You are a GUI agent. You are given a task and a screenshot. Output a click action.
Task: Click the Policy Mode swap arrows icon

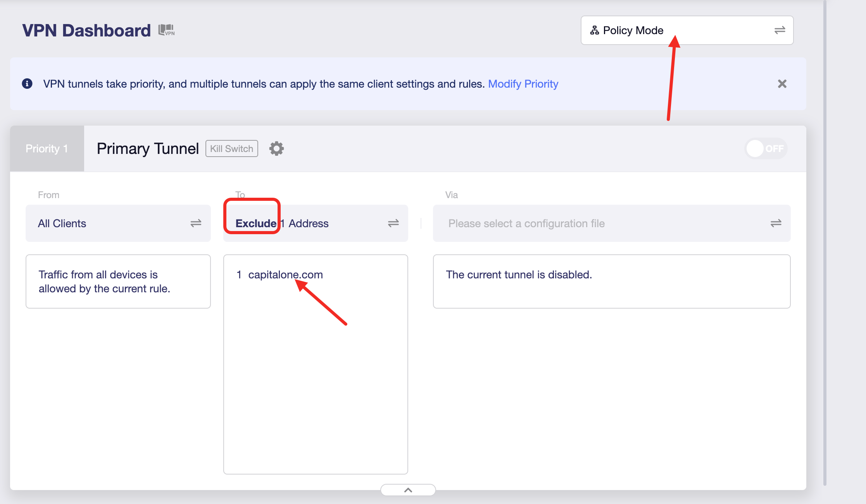pos(780,30)
